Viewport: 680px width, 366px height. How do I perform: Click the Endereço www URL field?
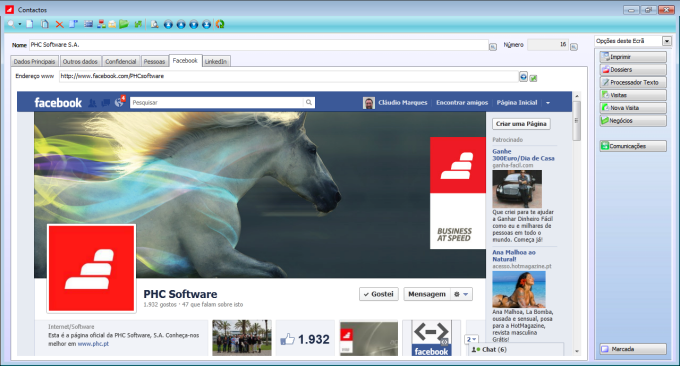coord(288,76)
